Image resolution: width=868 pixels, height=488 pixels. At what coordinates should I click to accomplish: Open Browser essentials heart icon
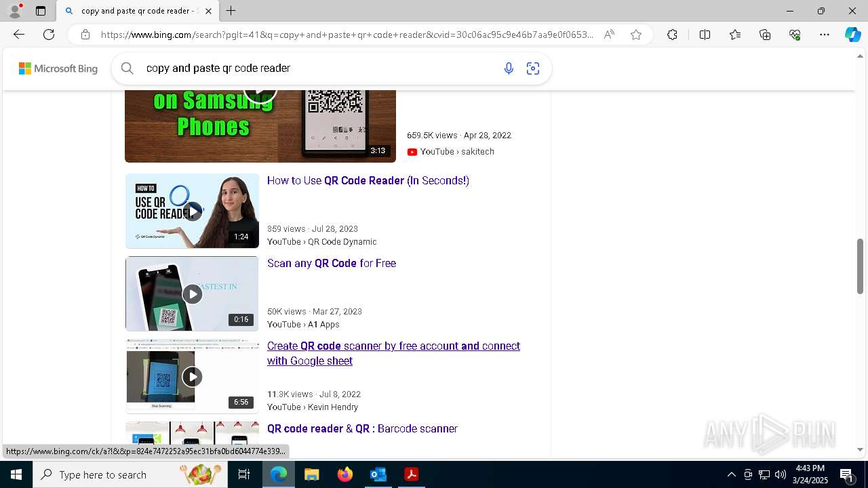tap(795, 35)
